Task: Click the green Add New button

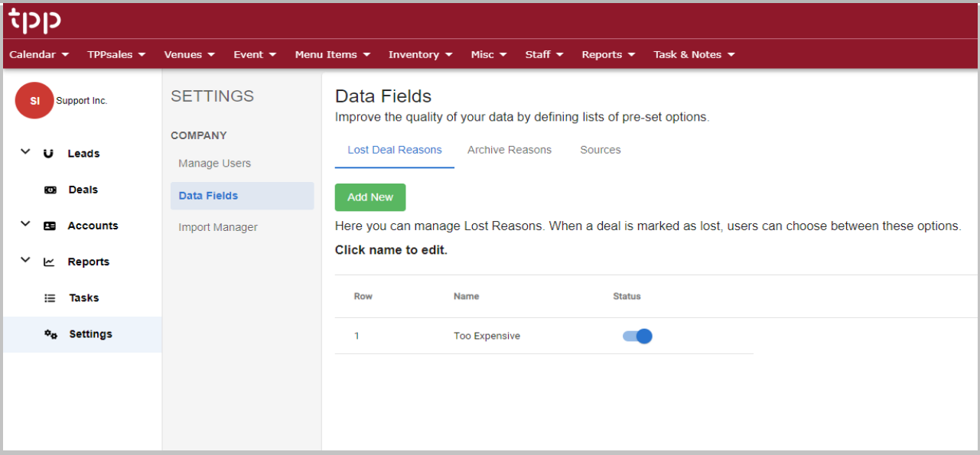Action: click(370, 197)
